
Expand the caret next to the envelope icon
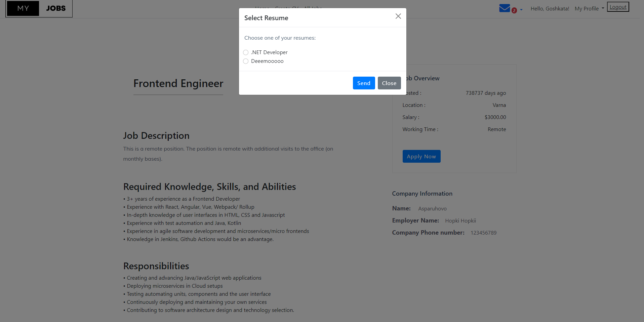point(521,9)
